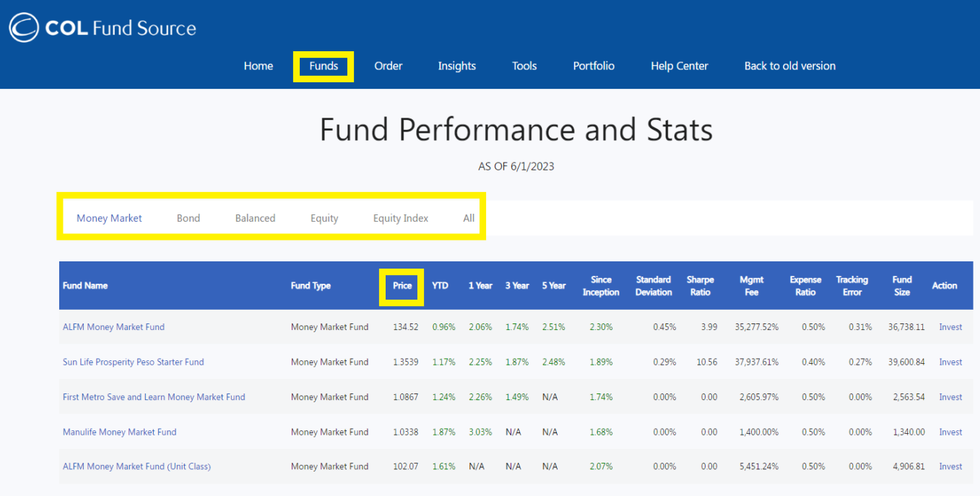The height and width of the screenshot is (496, 980).
Task: Switch to the Equity tab
Action: coord(324,218)
